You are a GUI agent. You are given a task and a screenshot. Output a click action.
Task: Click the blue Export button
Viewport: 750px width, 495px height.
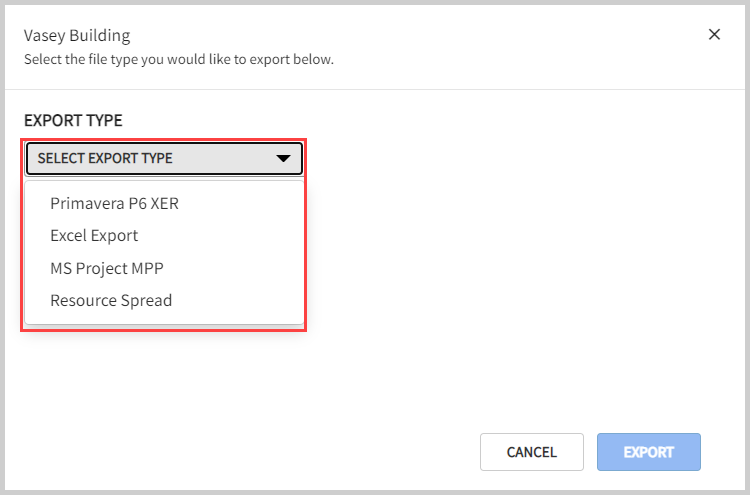pyautogui.click(x=648, y=452)
